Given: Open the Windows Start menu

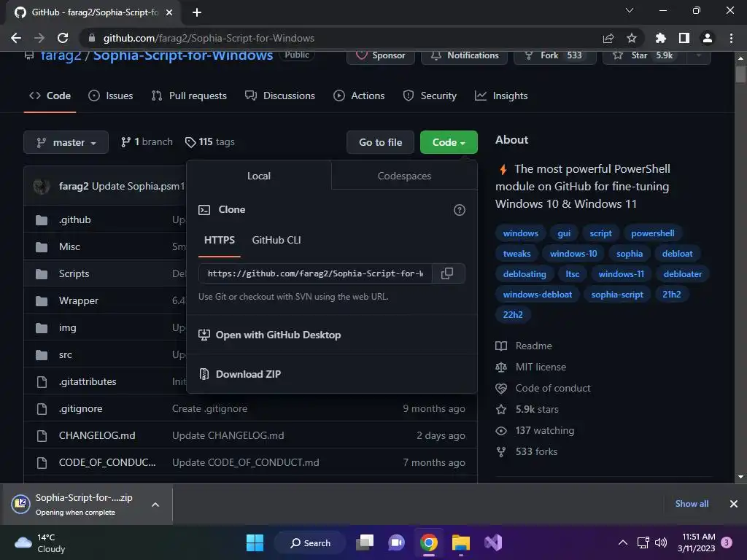Looking at the screenshot, I should (x=255, y=542).
